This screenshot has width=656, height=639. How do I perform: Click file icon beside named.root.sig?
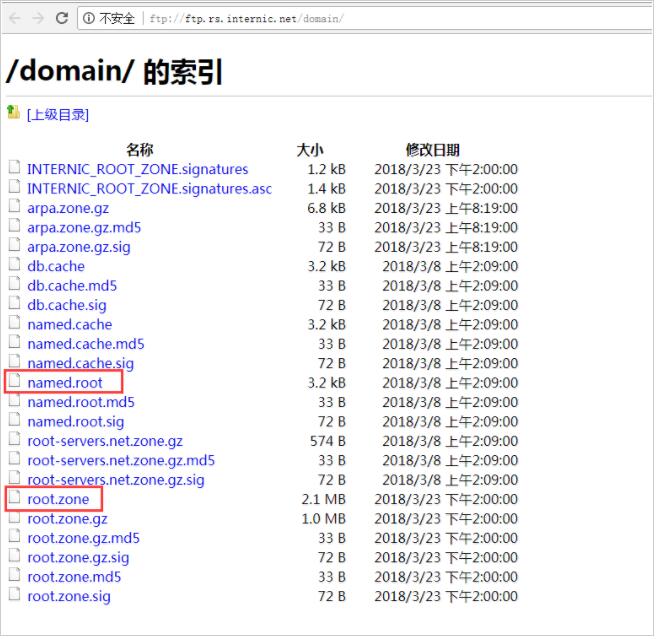[14, 419]
